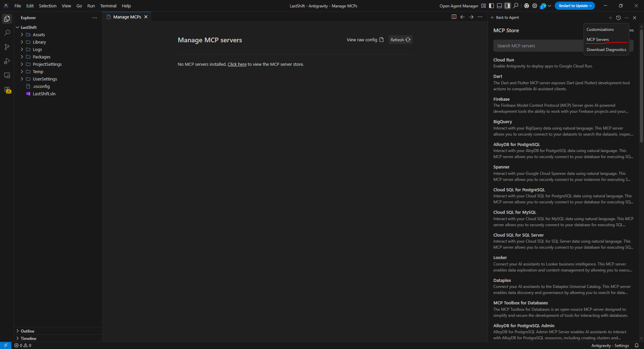
Task: Click the View raw config file icon
Action: [x=381, y=40]
